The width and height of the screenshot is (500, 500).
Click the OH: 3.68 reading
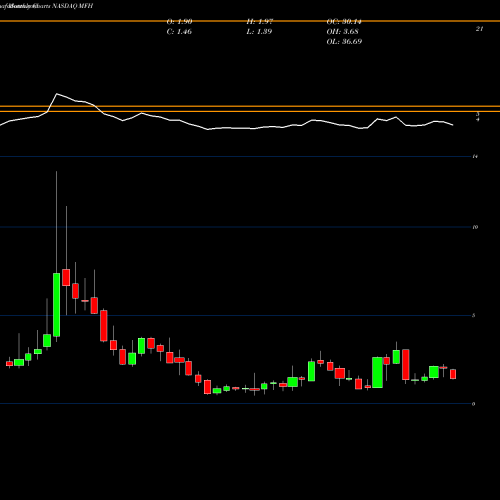click(342, 32)
